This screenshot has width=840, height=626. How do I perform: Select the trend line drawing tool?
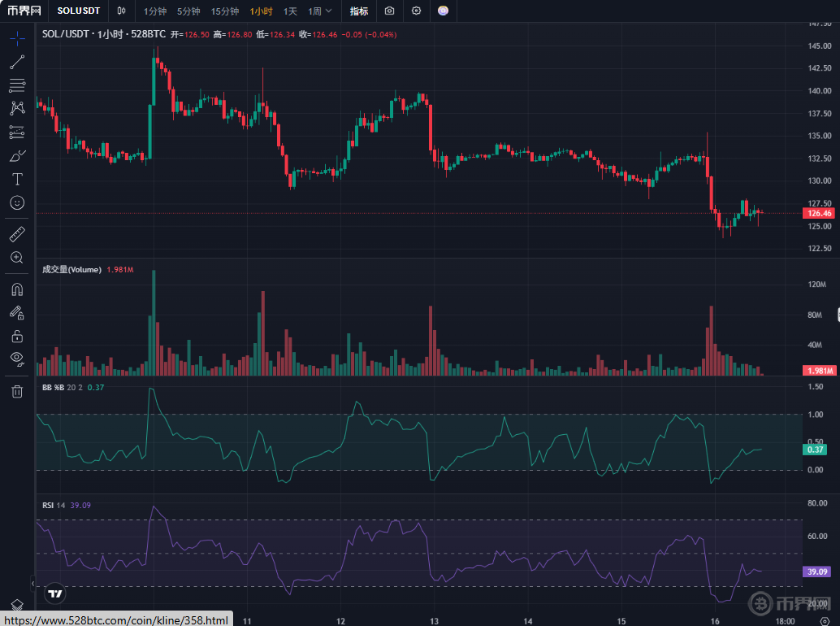[17, 62]
